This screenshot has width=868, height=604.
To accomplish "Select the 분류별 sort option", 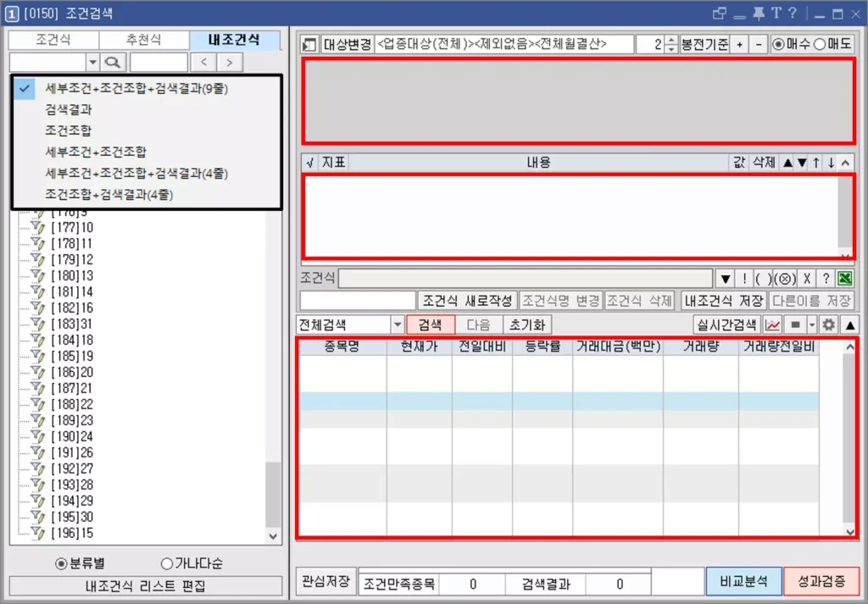I will click(61, 563).
